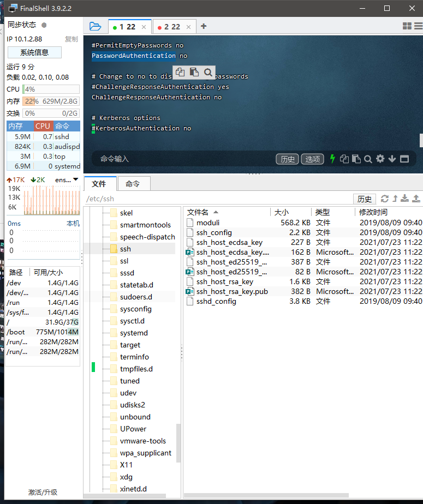Image resolution: width=423 pixels, height=504 pixels.
Task: Click the scroll-to-bottom arrow icon
Action: click(x=392, y=159)
